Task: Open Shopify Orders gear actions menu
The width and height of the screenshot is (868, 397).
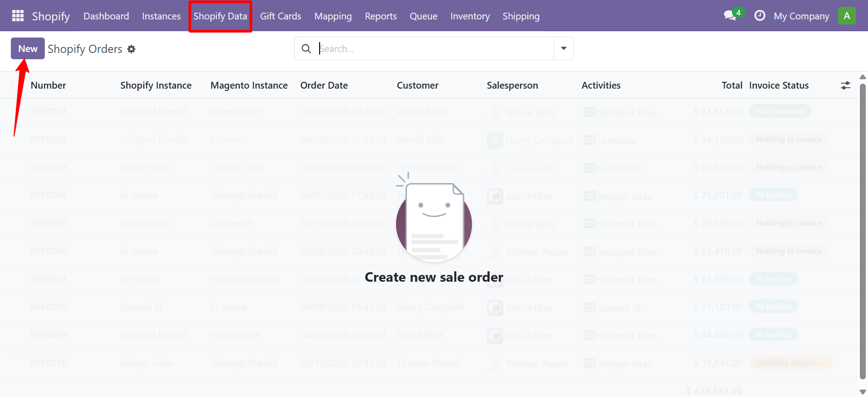Action: [131, 49]
